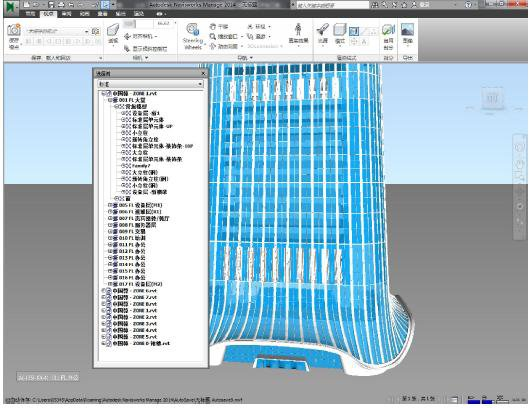Expand the 013 FL floor node
The image size is (530, 408).
coord(110,258)
